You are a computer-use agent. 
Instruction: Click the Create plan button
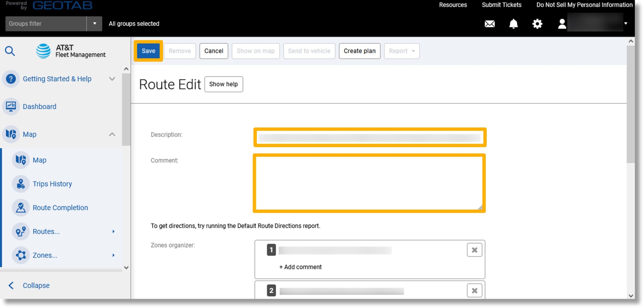(x=360, y=51)
